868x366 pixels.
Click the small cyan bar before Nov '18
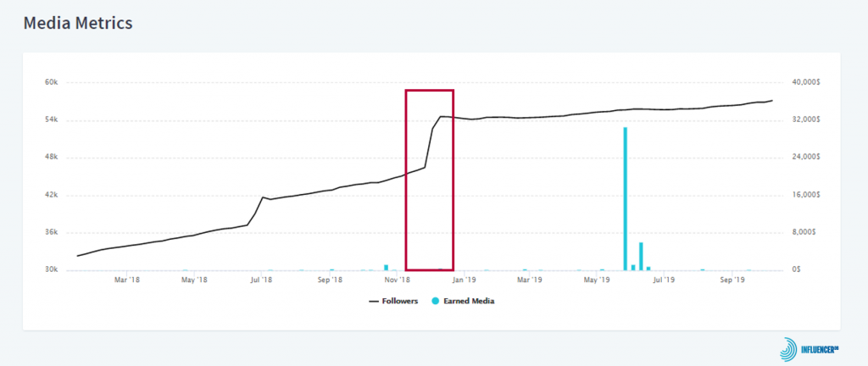pos(386,267)
